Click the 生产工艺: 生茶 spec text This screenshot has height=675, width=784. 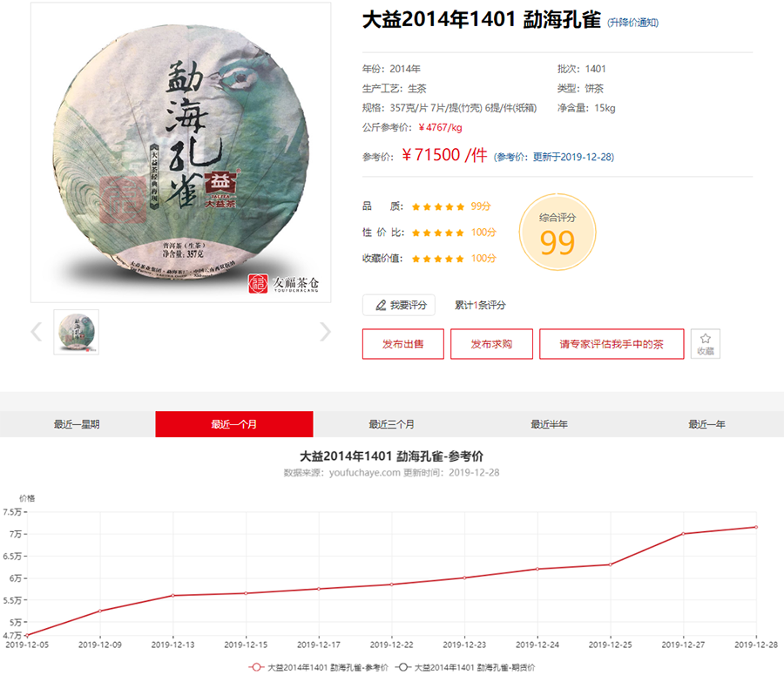(395, 89)
